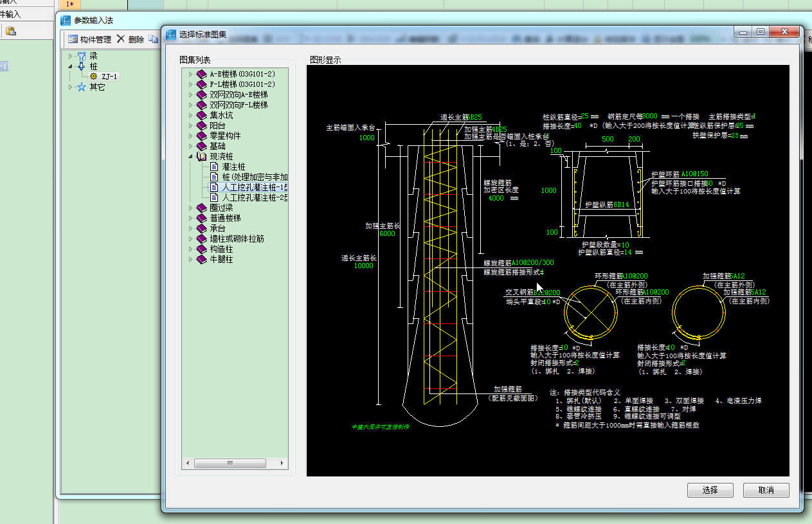812x524 pixels.
Task: Click the 删除 X icon
Action: (x=120, y=39)
